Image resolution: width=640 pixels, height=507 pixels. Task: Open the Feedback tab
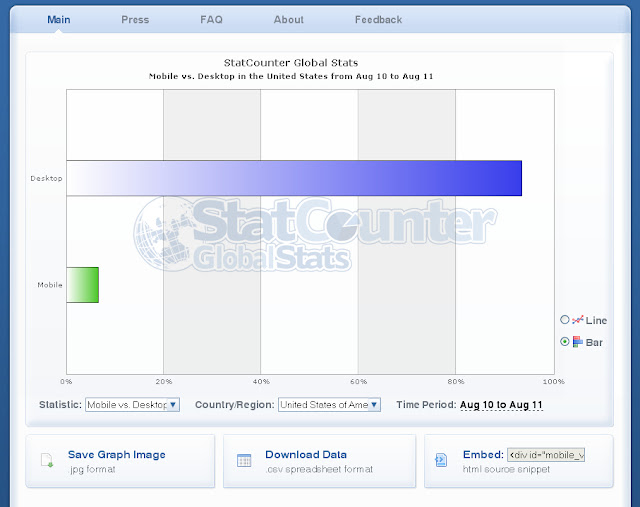[378, 20]
